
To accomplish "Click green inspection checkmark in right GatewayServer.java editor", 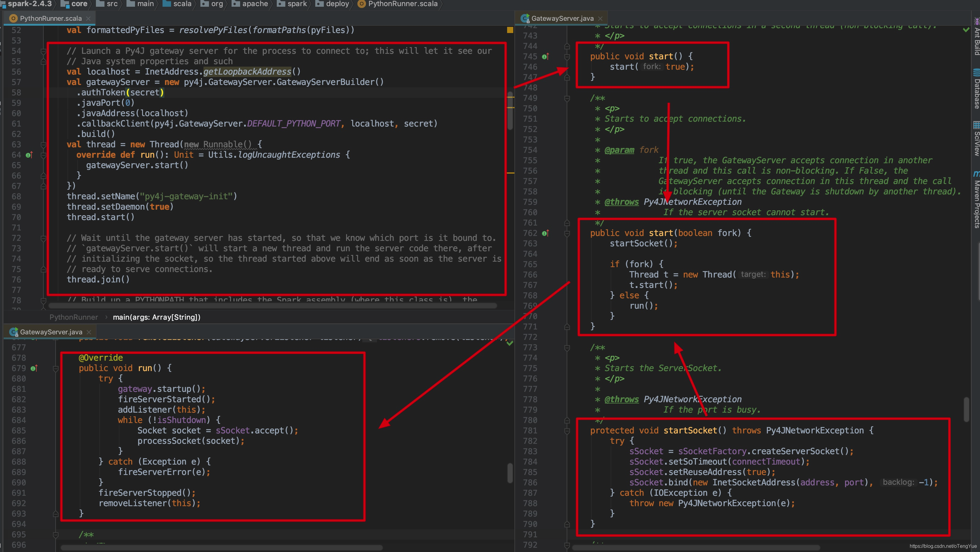I will (x=966, y=29).
